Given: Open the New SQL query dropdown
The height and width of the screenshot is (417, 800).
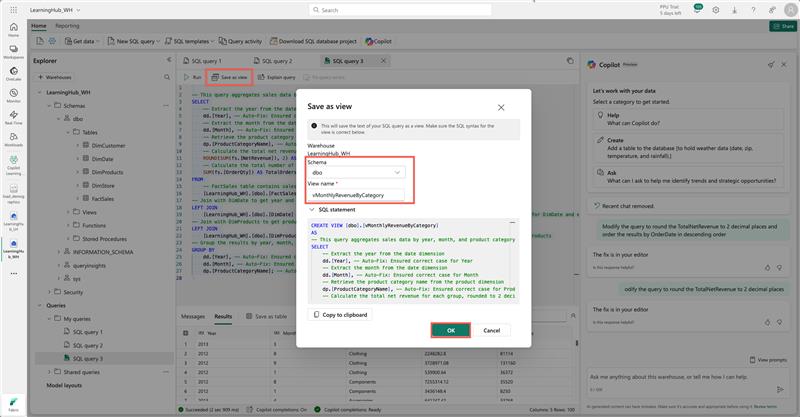Looking at the screenshot, I should [134, 41].
